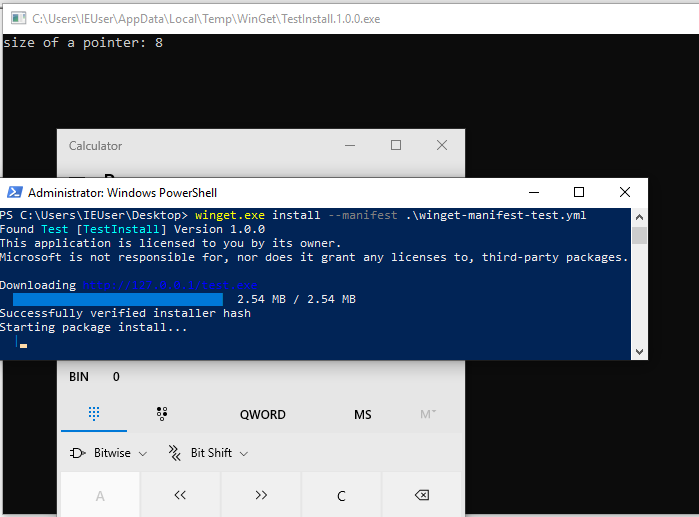
Task: Click the C clear button in Calculator
Action: tap(341, 495)
